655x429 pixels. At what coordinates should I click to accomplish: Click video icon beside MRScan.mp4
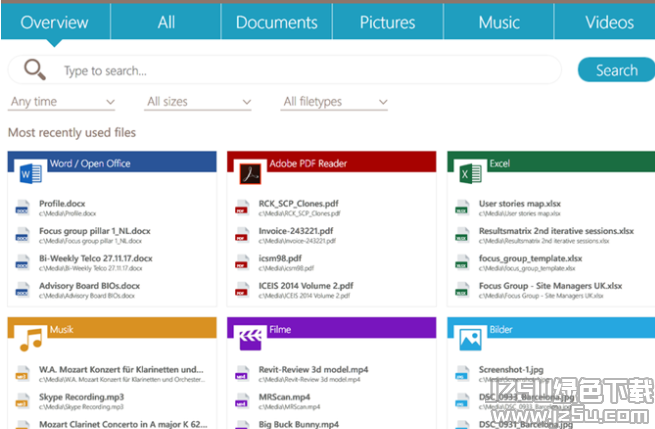click(x=241, y=401)
